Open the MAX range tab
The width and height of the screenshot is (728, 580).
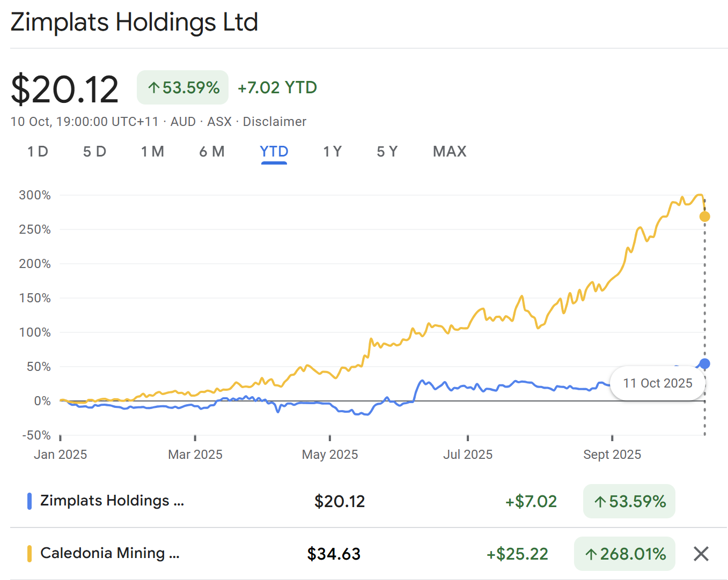click(x=450, y=152)
